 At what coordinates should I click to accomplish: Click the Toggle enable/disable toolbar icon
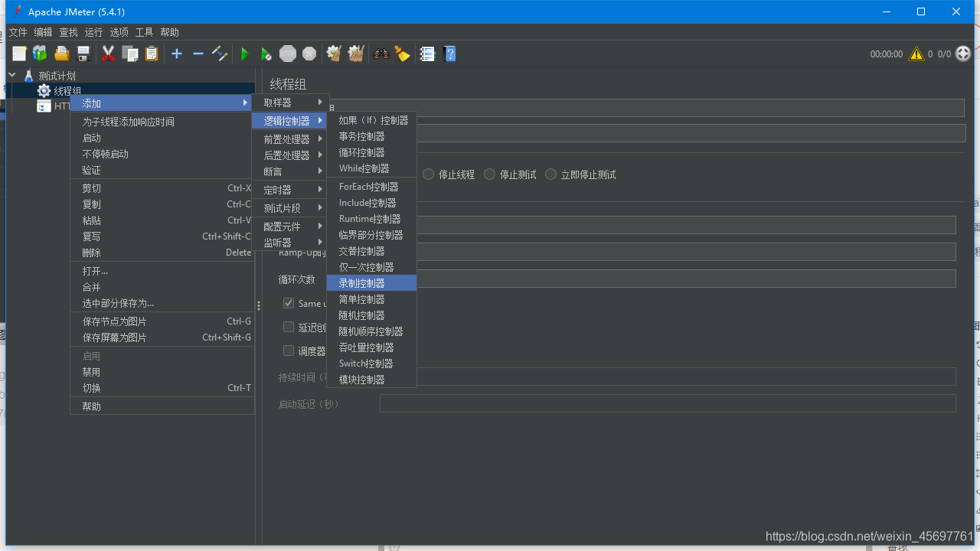(x=220, y=54)
